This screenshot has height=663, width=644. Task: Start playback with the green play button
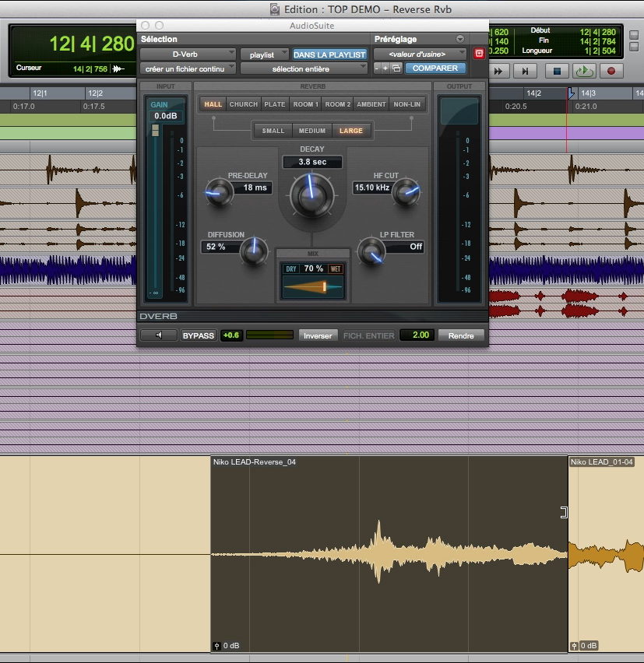584,71
